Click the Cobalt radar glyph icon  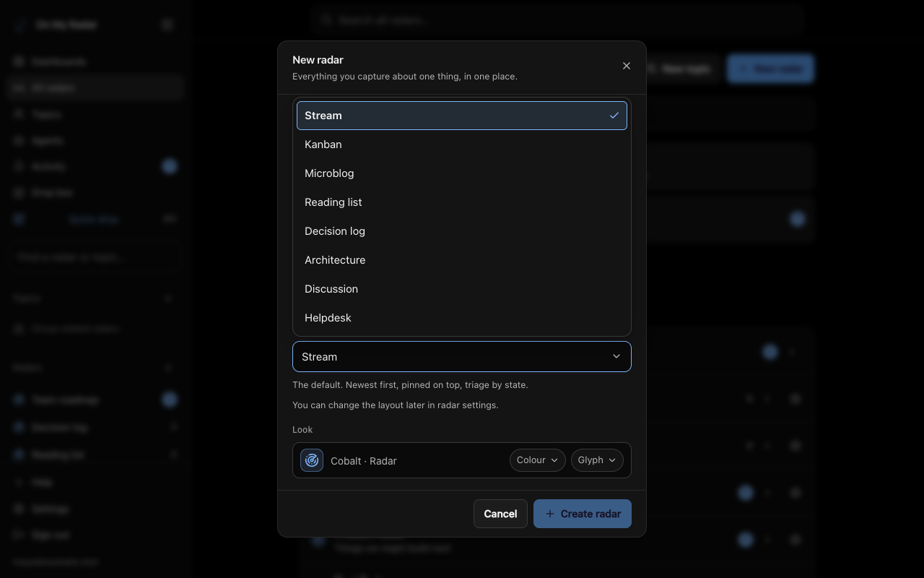click(312, 460)
